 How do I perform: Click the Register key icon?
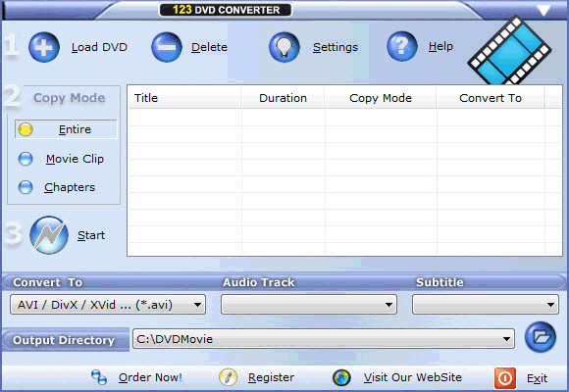[229, 377]
